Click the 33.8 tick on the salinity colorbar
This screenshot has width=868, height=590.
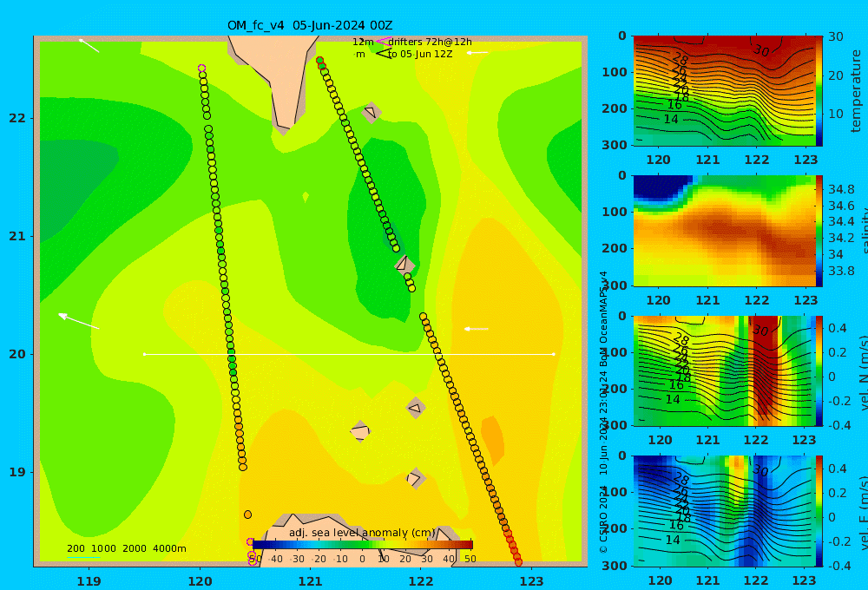coord(841,271)
